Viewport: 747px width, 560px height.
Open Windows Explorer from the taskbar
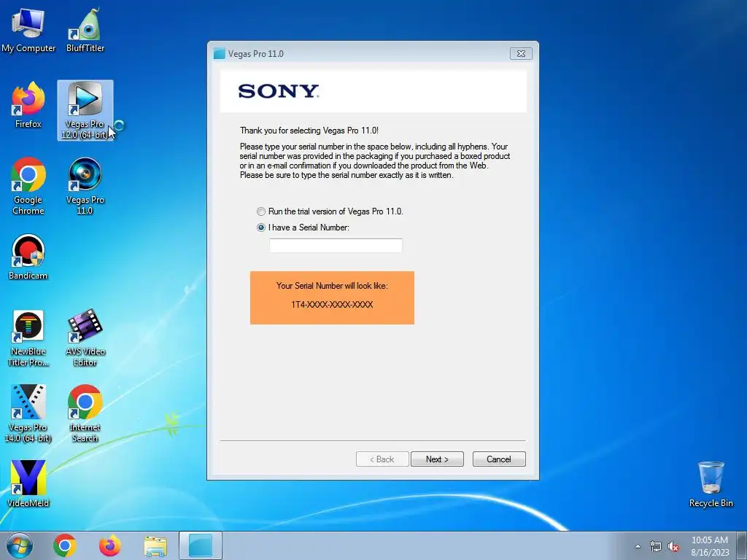pos(155,546)
